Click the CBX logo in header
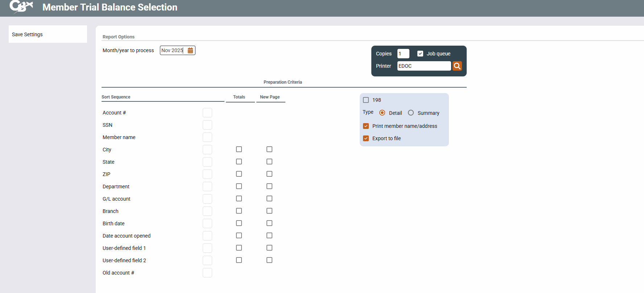This screenshot has height=293, width=644. (x=21, y=7)
